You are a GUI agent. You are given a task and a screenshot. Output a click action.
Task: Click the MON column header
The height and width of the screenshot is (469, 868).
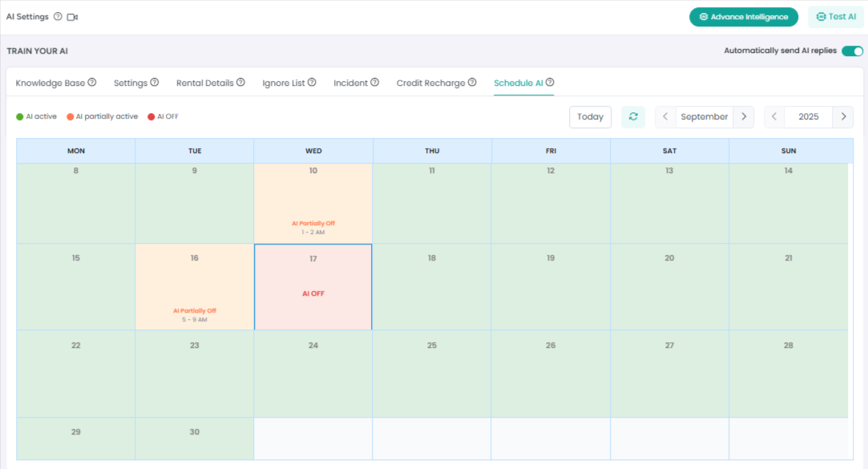[76, 151]
